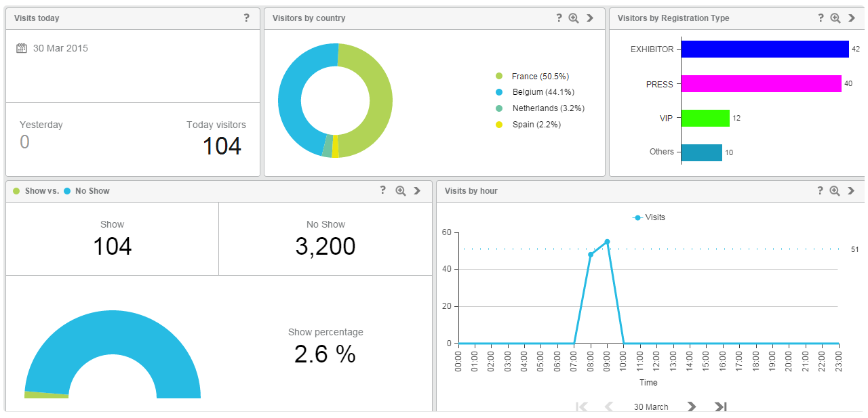
Task: Click the blue EXHIBITOR bar
Action: [x=764, y=49]
